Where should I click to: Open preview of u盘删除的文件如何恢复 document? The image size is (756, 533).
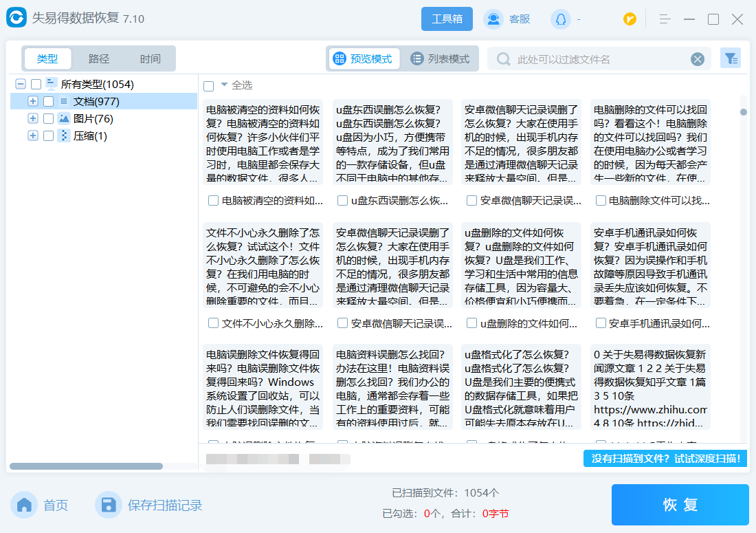tap(521, 265)
